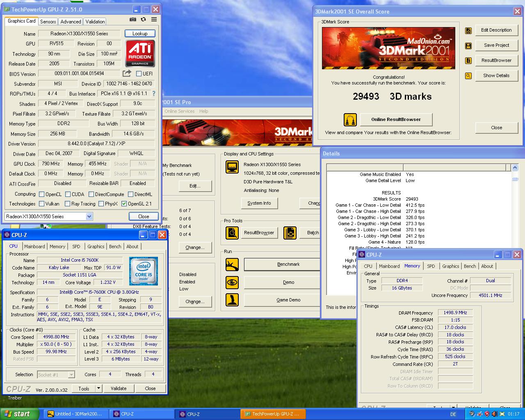525x420 pixels.
Task: Switch to the Advanced tab in GPU-Z
Action: coord(71,21)
